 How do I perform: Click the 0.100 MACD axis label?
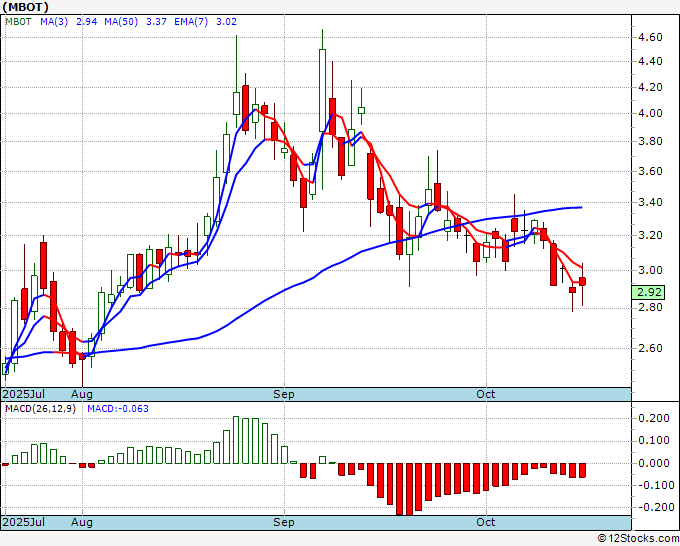[x=654, y=441]
